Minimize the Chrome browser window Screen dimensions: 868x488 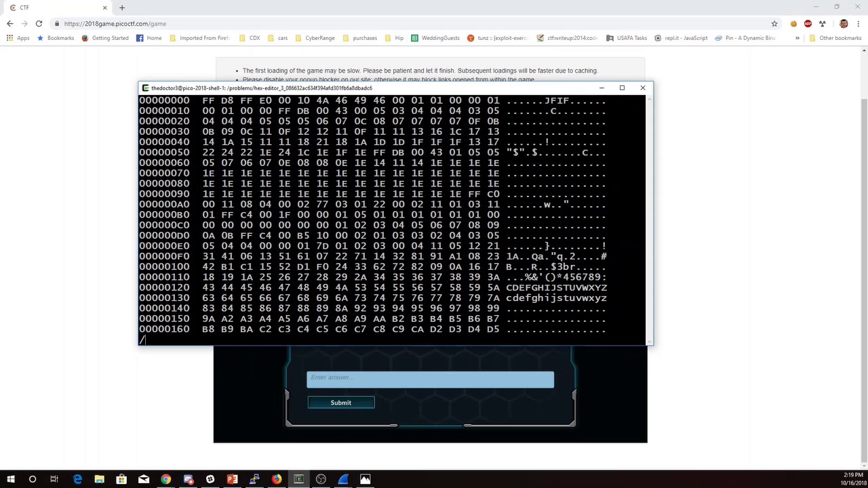[x=816, y=7]
